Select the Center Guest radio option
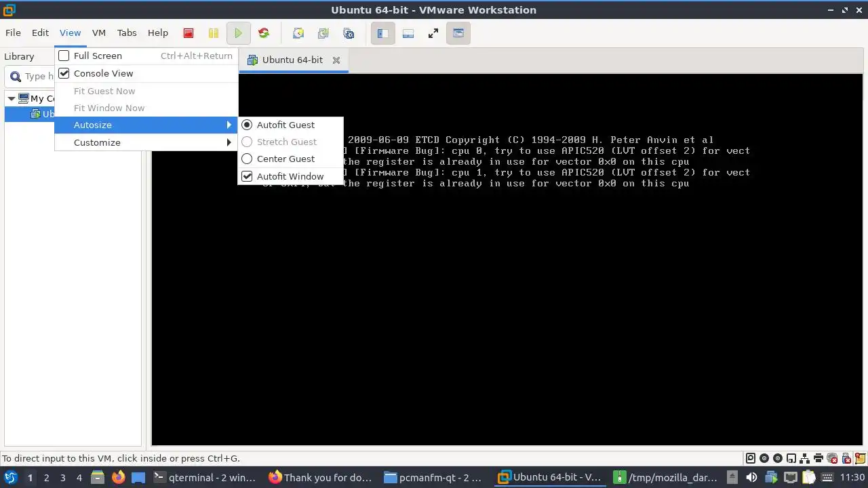Screen dimensions: 868x488 pos(247,159)
